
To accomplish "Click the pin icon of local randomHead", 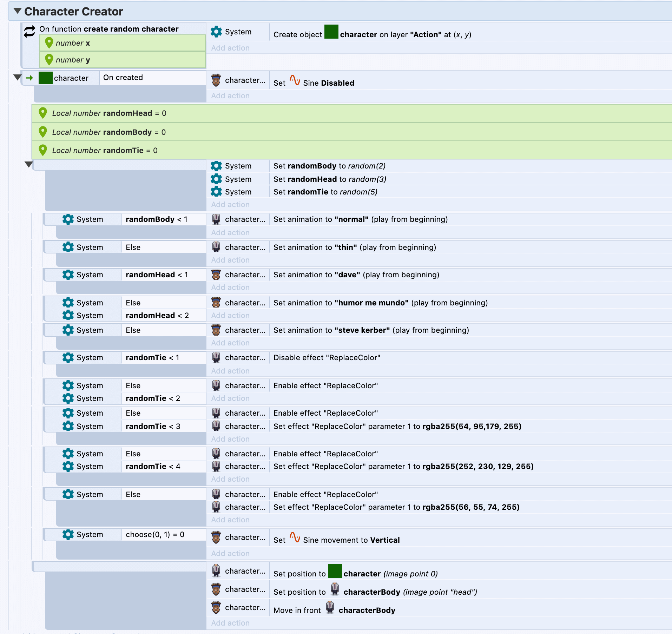I will (x=43, y=113).
